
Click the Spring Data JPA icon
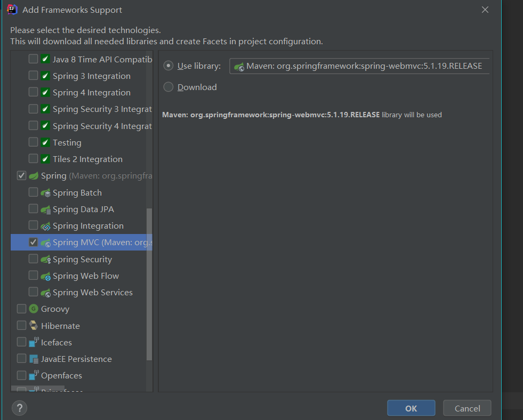point(46,209)
